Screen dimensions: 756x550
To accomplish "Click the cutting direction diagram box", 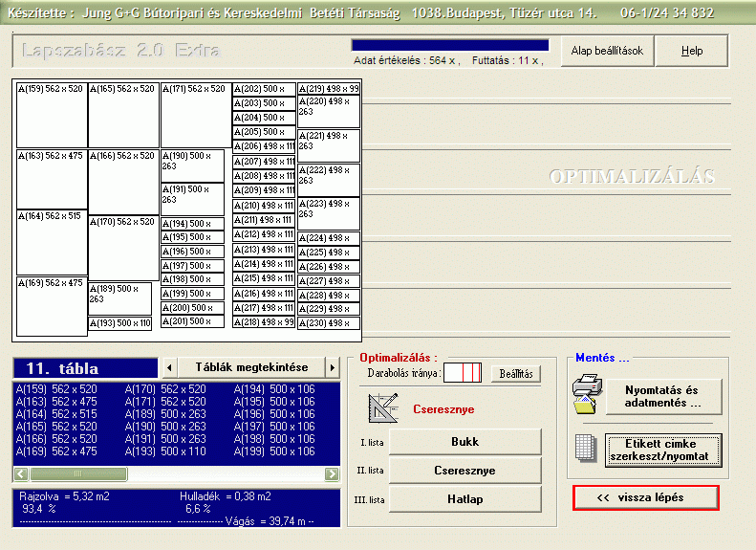I will [x=463, y=373].
